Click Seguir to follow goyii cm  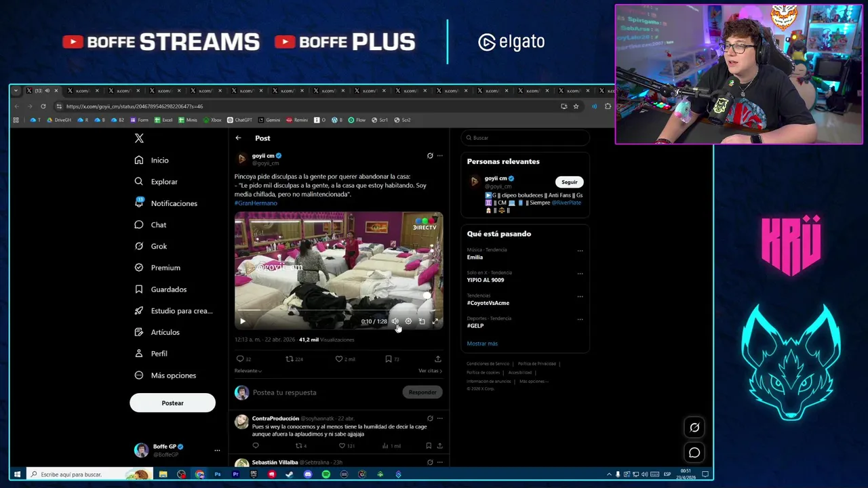click(570, 182)
